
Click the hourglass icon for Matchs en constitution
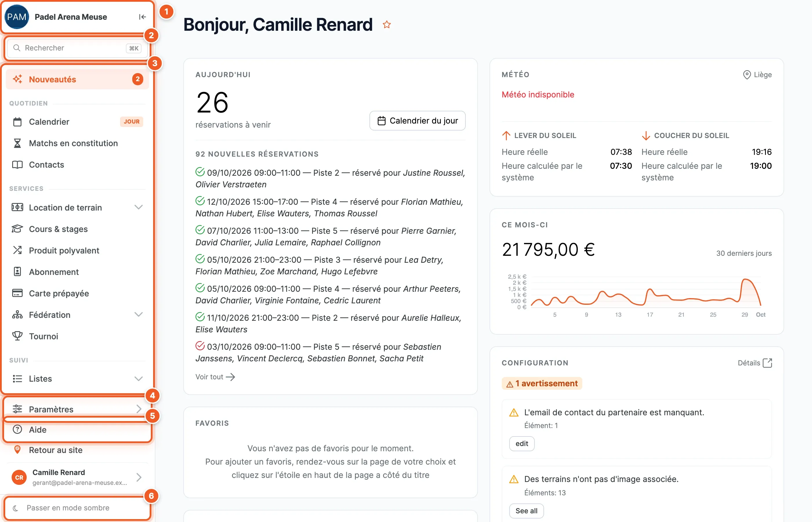coord(17,143)
